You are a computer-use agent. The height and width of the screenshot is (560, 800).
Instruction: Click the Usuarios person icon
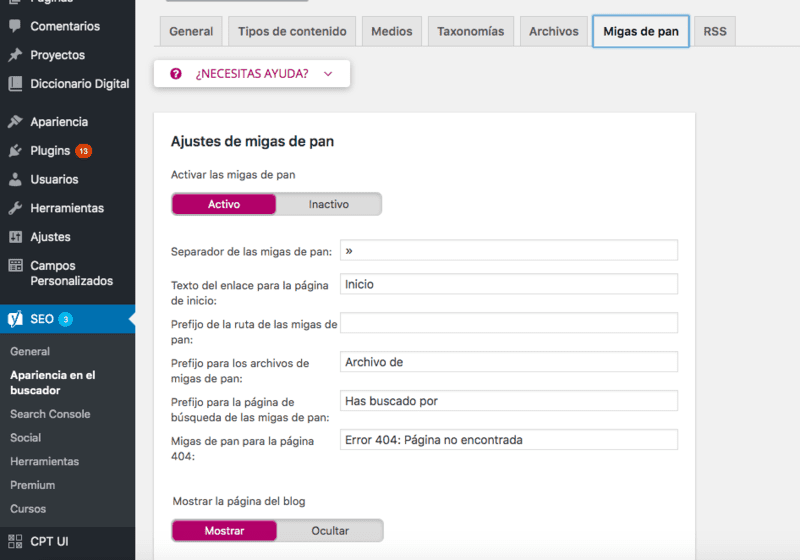(x=14, y=180)
